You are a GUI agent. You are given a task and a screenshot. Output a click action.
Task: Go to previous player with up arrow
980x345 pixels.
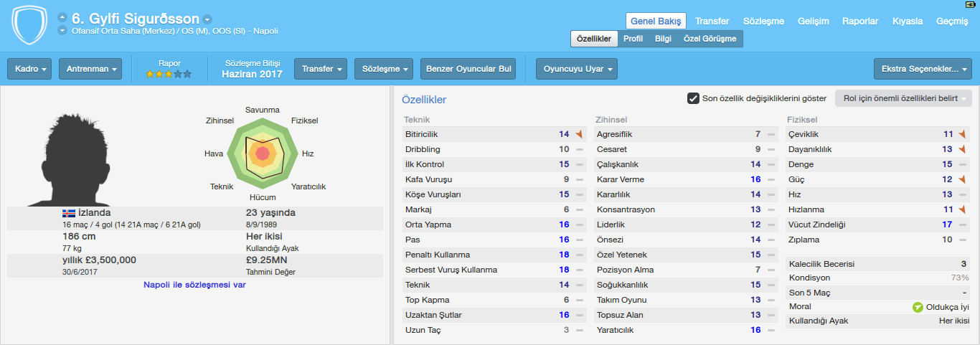(x=62, y=18)
